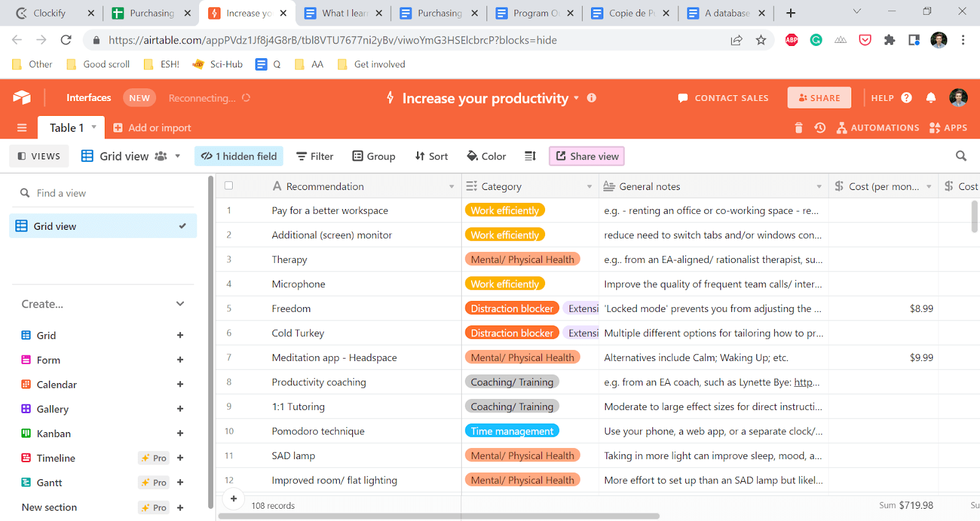
Task: Open the Sort option
Action: 432,156
